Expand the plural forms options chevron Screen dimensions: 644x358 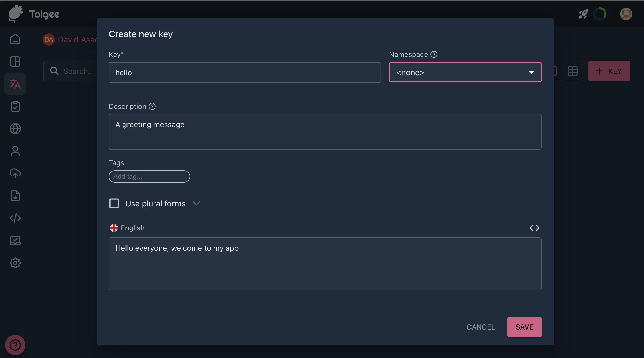tap(196, 203)
